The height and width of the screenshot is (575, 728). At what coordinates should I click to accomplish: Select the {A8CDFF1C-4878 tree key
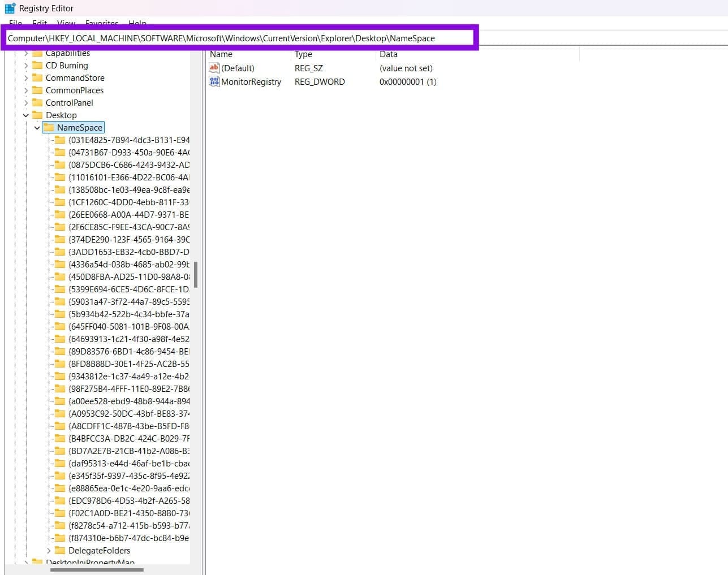[128, 426]
